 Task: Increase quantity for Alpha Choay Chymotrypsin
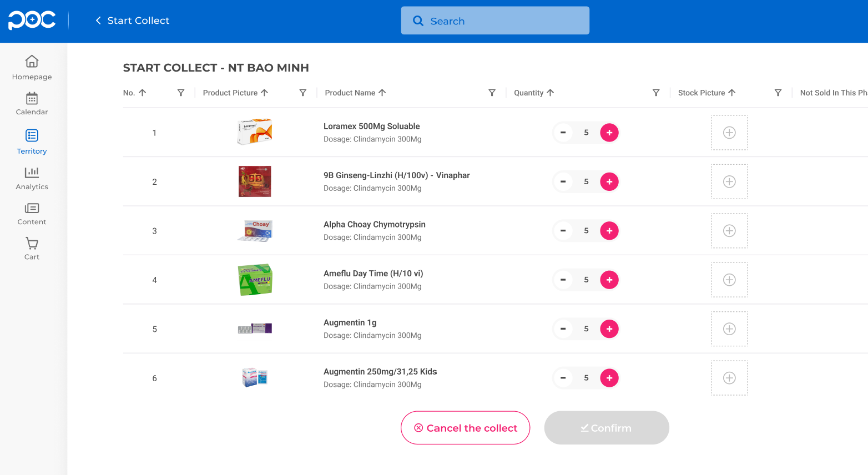click(x=609, y=231)
